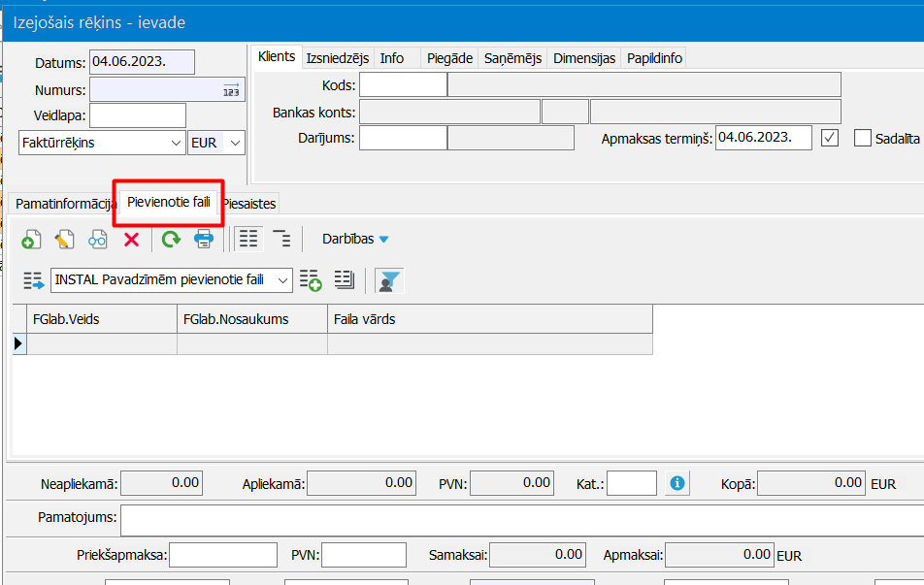Toggle the user filter funnel icon
The height and width of the screenshot is (585, 924).
389,280
